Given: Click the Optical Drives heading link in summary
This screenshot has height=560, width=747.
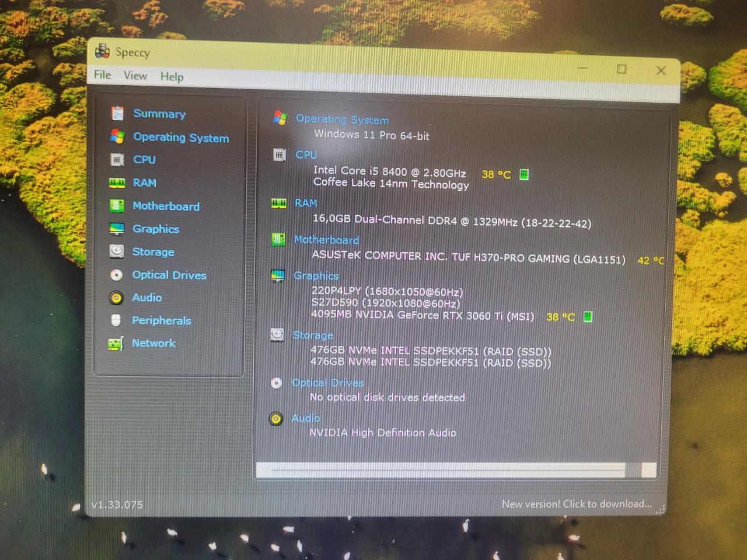Looking at the screenshot, I should click(327, 383).
